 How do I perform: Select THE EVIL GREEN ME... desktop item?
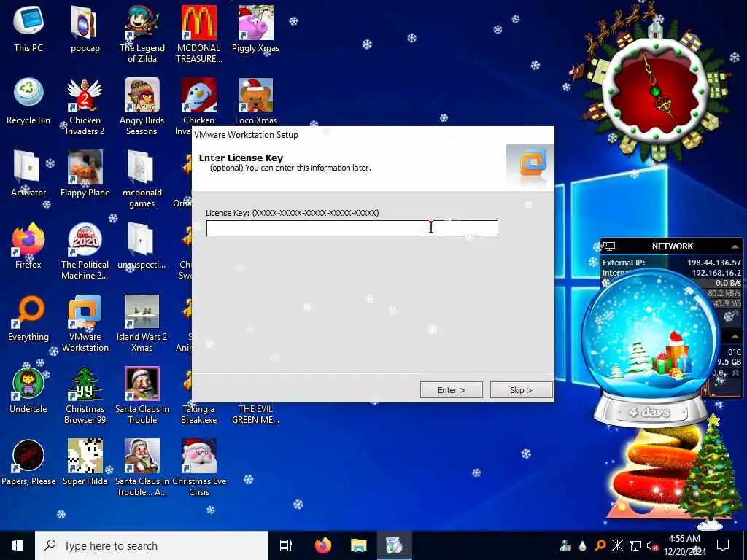256,414
